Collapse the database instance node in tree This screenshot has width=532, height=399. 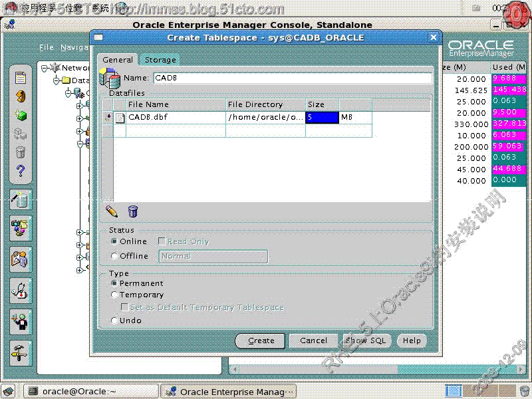click(68, 93)
